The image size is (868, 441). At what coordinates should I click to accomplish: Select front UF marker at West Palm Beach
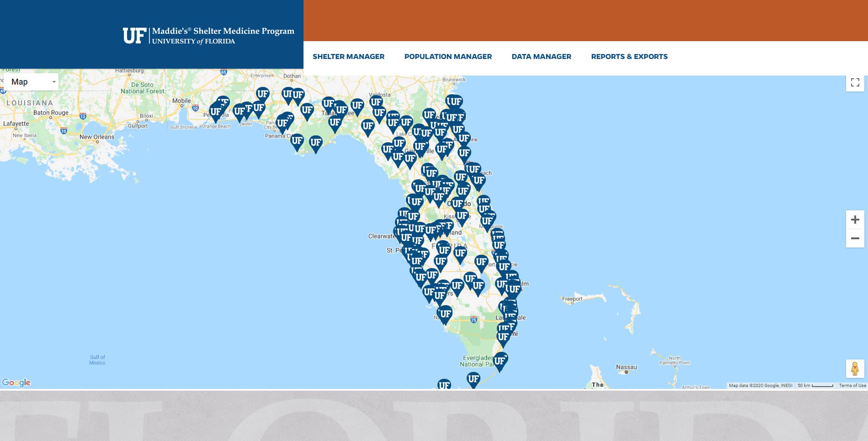514,290
